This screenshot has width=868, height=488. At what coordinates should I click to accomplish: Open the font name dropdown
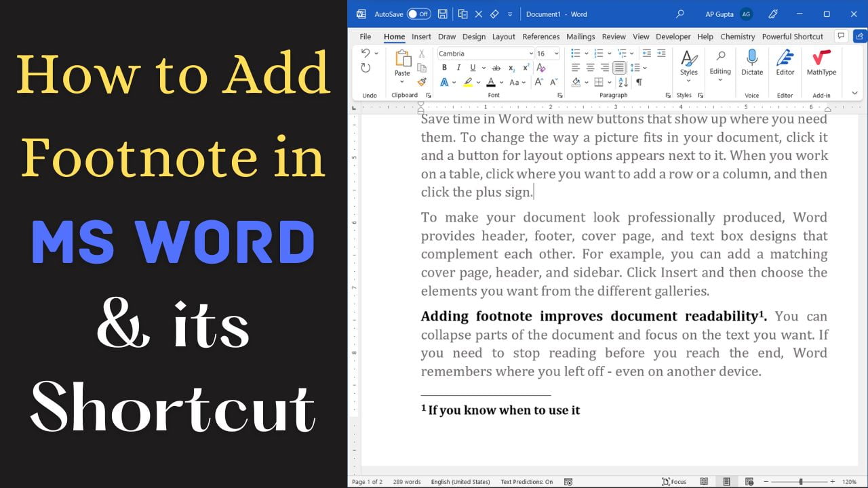pos(532,54)
